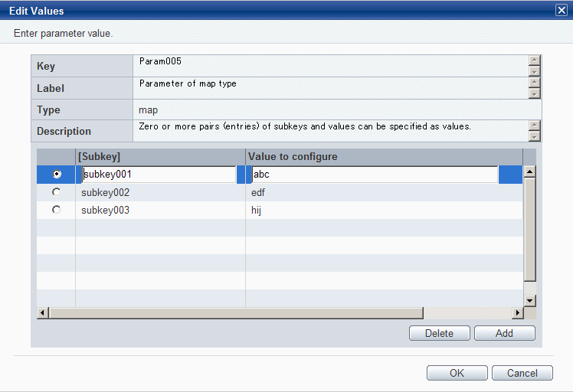The width and height of the screenshot is (573, 392).
Task: Click the Key field's down scroll arrow
Action: click(x=534, y=71)
